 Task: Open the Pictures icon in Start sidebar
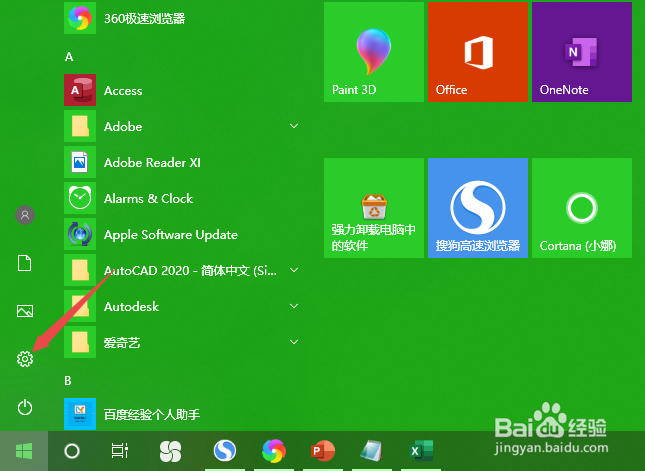[25, 311]
